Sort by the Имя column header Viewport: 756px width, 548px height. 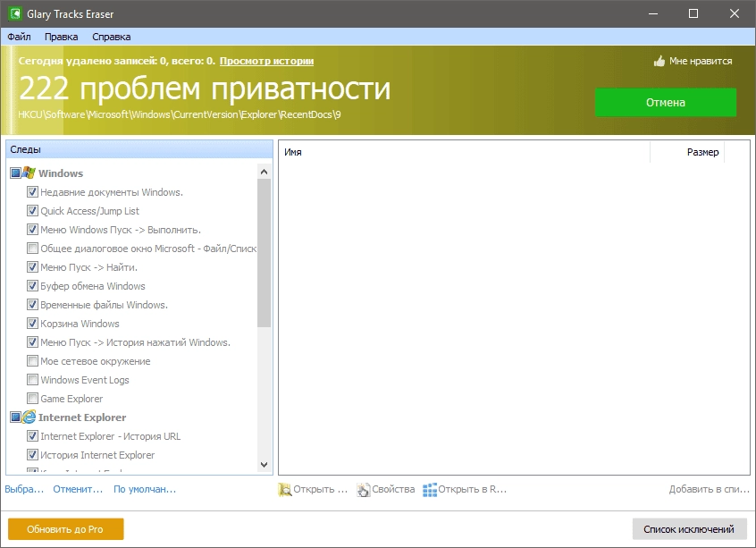click(465, 152)
